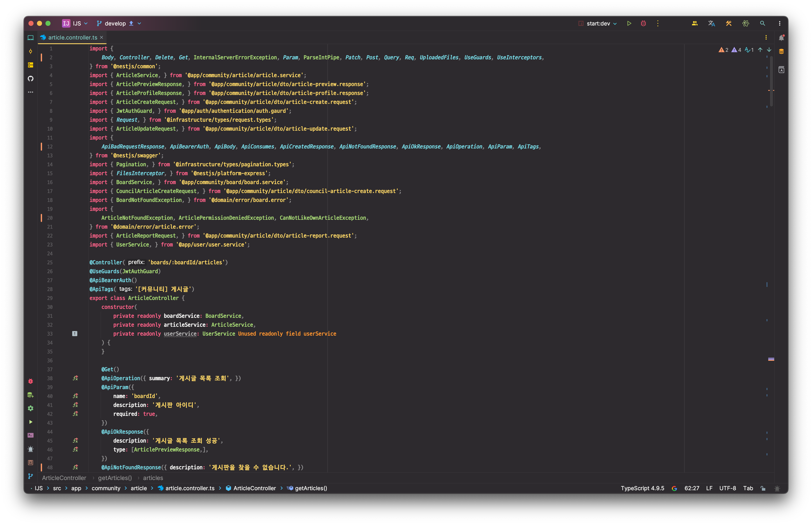Viewport: 812px width, 525px height.
Task: Toggle the Project tool window
Action: [x=30, y=38]
